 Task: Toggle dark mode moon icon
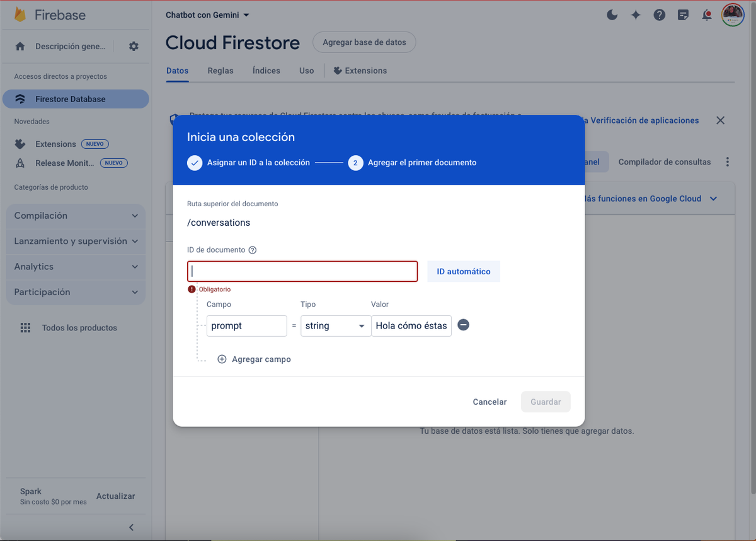(x=612, y=15)
